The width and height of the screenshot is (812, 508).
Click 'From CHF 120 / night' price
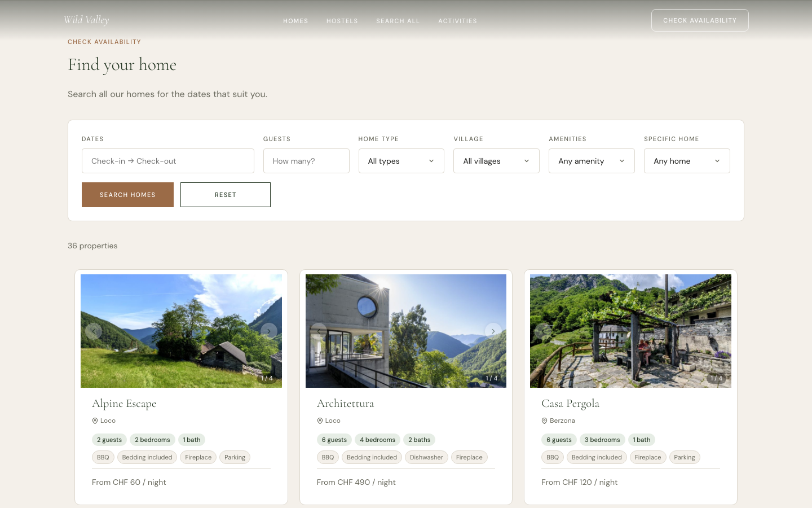(x=579, y=482)
